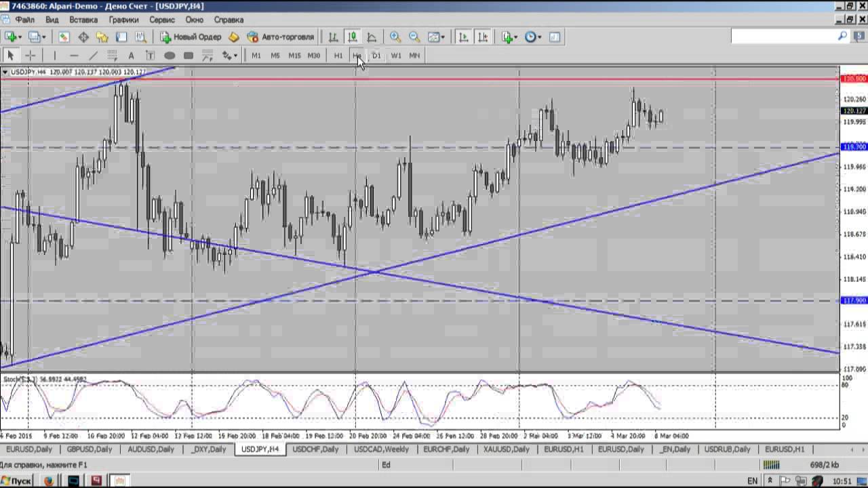The image size is (868, 488).
Task: Select the ellipse drawing tool
Action: click(x=170, y=56)
